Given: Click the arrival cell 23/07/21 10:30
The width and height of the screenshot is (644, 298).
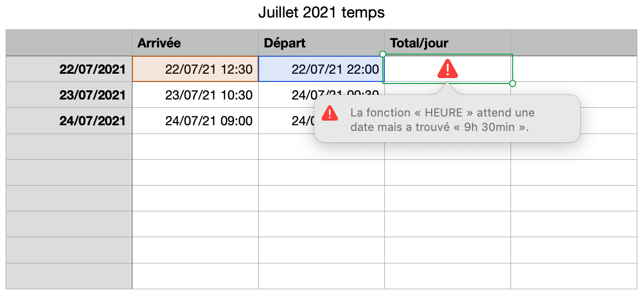Looking at the screenshot, I should point(195,95).
